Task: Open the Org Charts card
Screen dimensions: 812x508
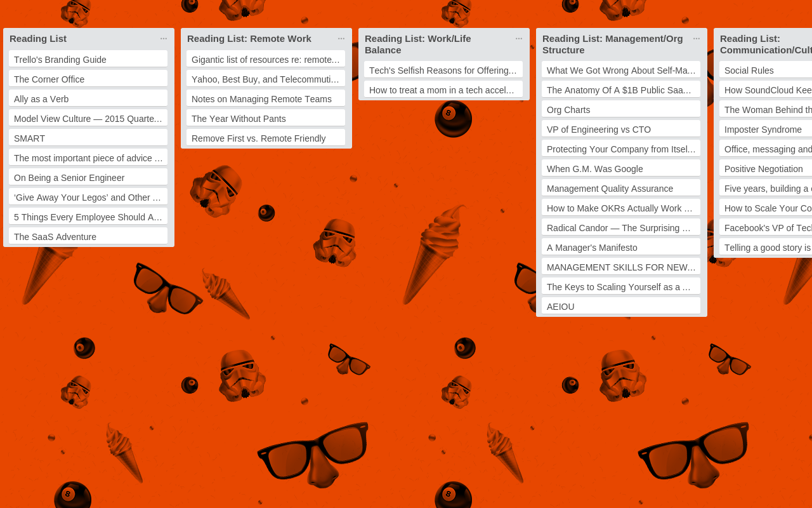Action: 621,109
